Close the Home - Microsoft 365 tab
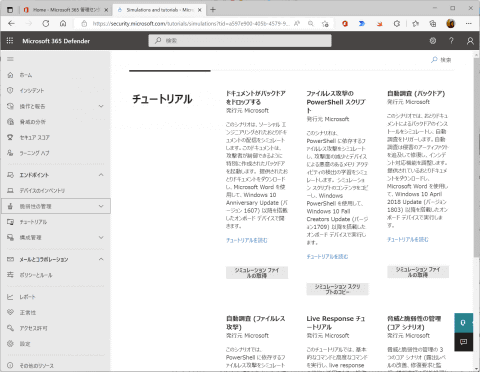This screenshot has width=480, height=372. pos(106,10)
